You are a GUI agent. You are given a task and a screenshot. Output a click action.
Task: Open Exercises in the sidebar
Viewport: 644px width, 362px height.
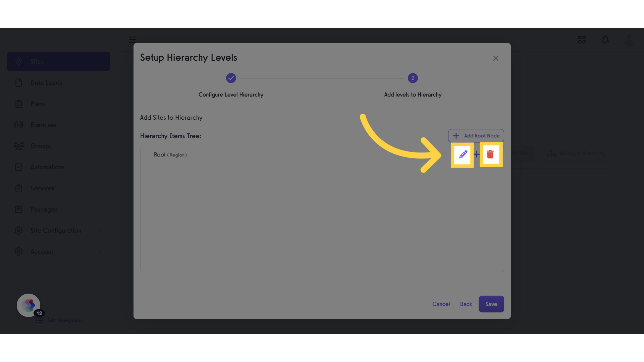coord(58,125)
